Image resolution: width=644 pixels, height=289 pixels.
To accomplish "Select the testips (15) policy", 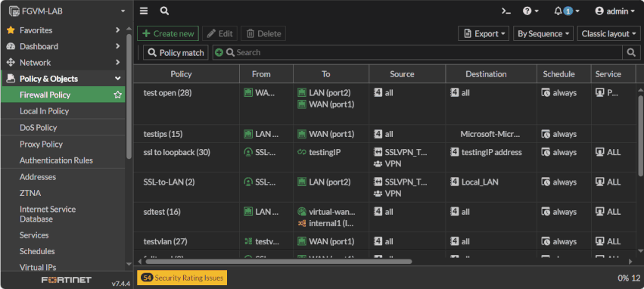I will click(x=163, y=134).
